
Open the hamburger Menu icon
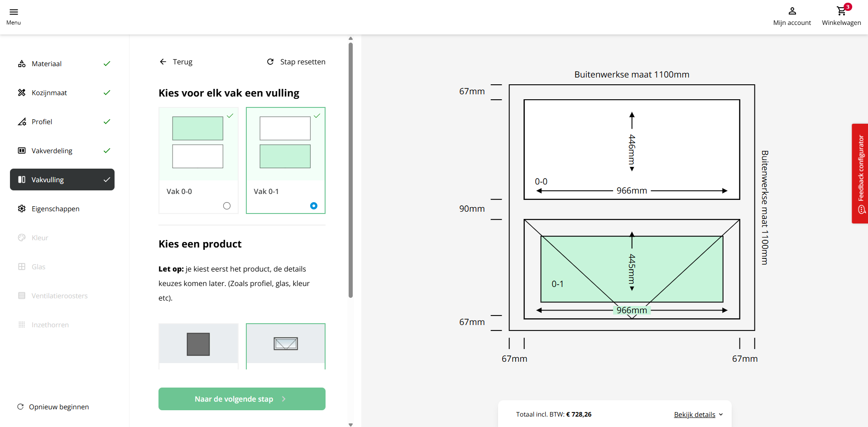coord(14,12)
